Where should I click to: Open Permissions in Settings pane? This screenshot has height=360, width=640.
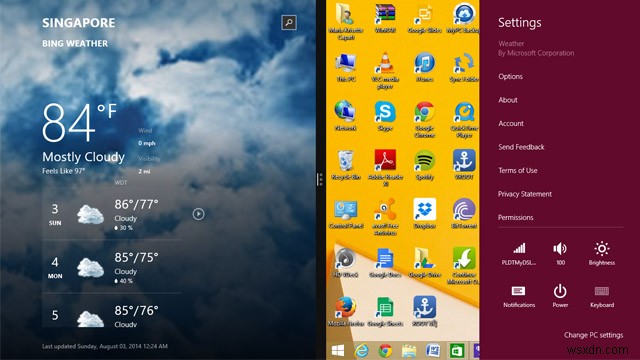(516, 218)
